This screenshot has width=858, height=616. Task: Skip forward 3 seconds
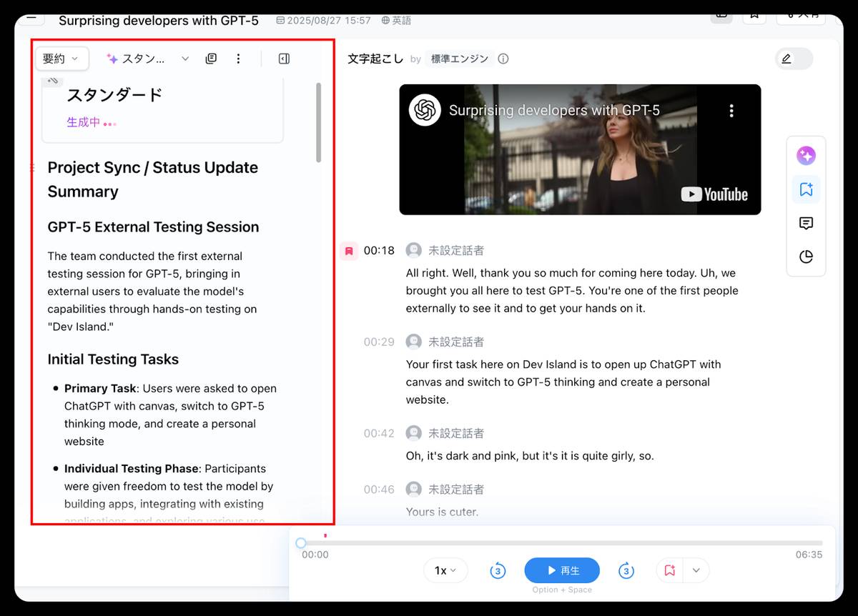click(626, 570)
